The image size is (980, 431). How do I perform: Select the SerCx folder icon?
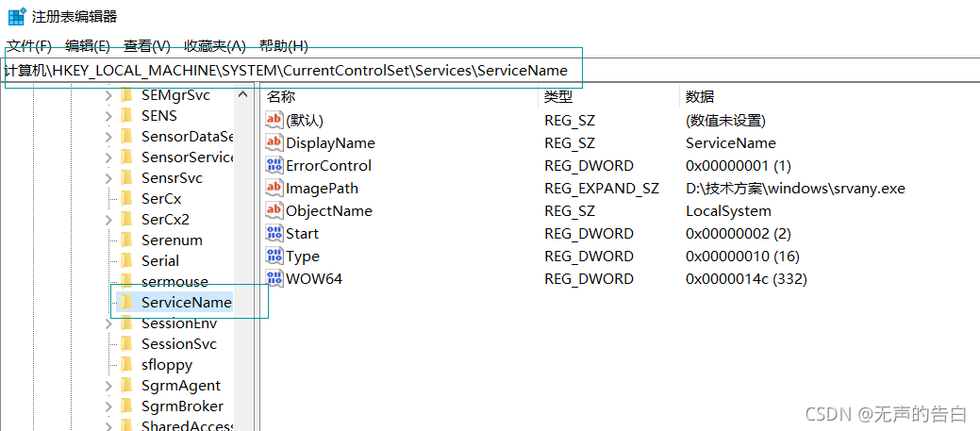click(x=127, y=199)
